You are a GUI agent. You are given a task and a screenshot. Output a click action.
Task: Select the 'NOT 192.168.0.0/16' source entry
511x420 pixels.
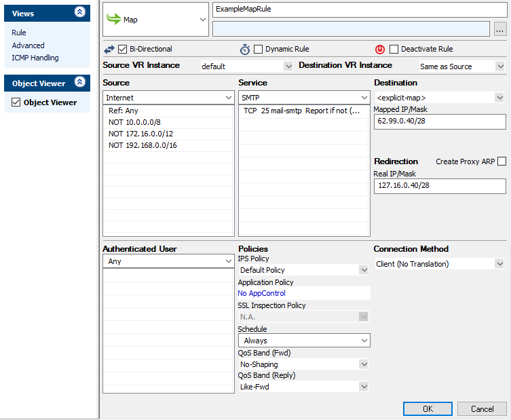click(x=168, y=145)
